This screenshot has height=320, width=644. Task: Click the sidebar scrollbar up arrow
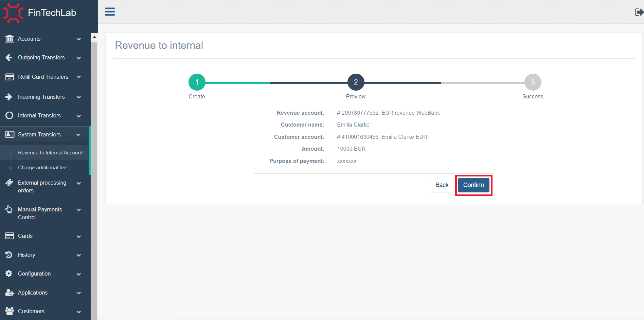coord(94,37)
